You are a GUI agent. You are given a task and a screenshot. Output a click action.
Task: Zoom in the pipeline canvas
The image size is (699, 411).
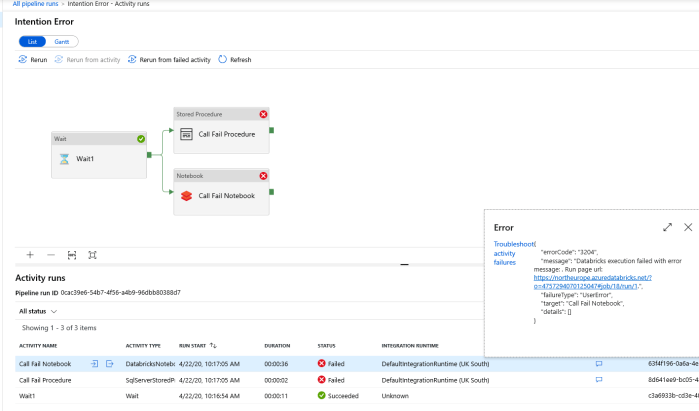[30, 255]
